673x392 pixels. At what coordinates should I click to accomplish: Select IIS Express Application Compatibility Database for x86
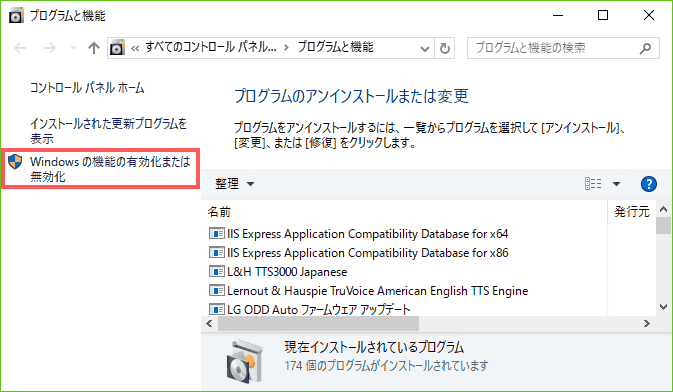point(367,252)
